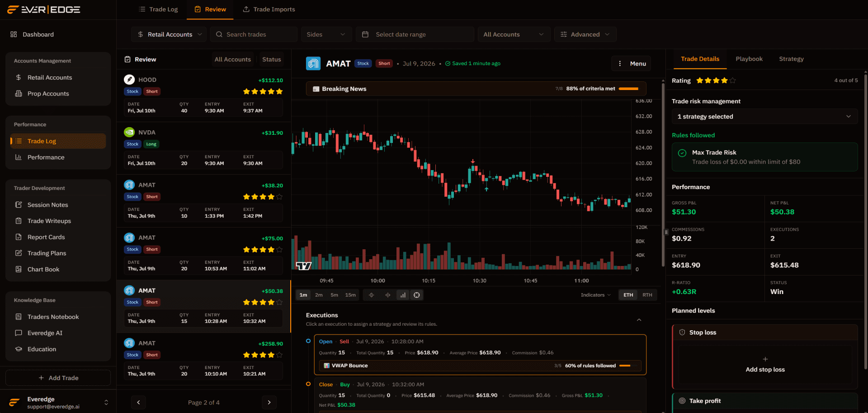Select the 2m chart timeframe
Image resolution: width=868 pixels, height=413 pixels.
(319, 295)
